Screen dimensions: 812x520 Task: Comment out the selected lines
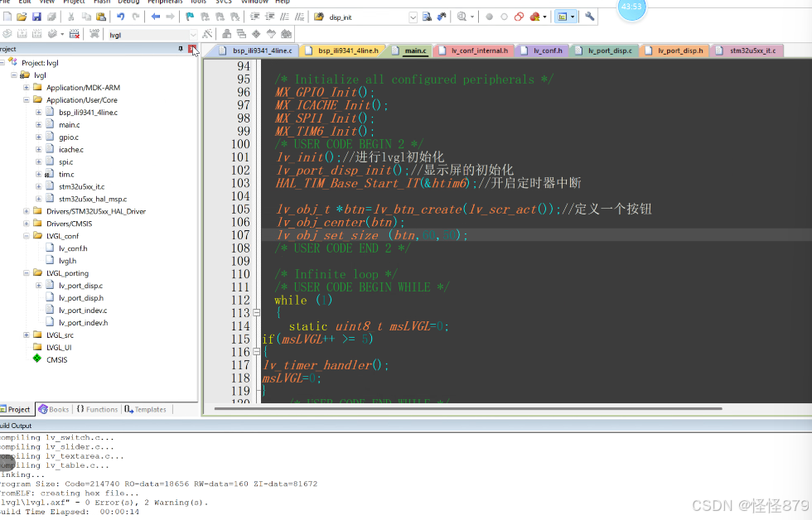point(284,17)
